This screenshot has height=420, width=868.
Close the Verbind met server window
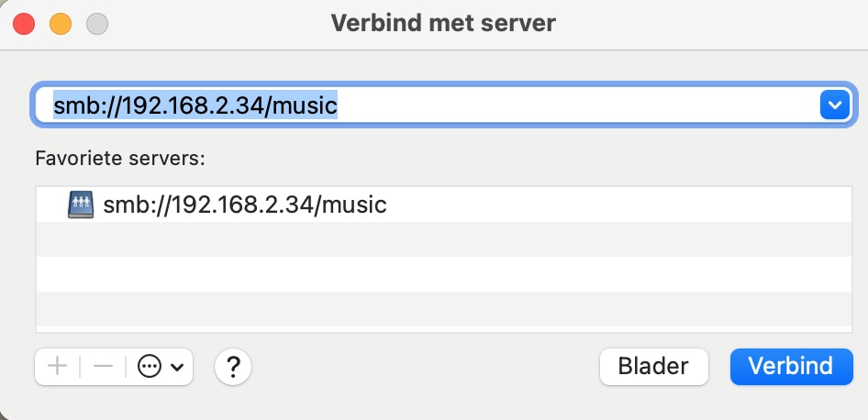(x=24, y=25)
